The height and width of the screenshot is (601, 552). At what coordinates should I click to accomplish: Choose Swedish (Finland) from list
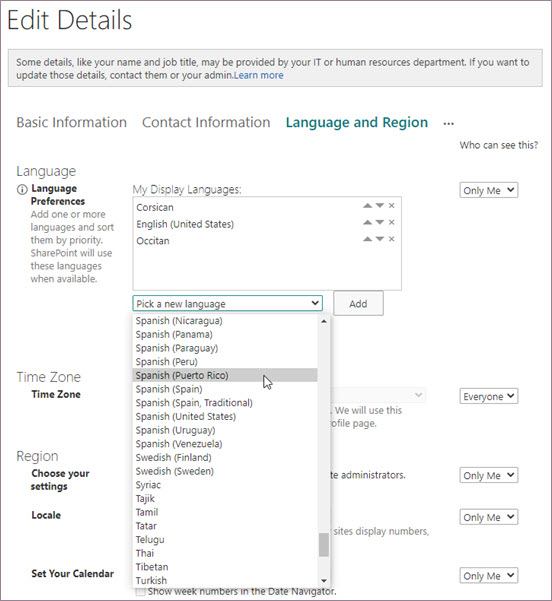pos(225,457)
